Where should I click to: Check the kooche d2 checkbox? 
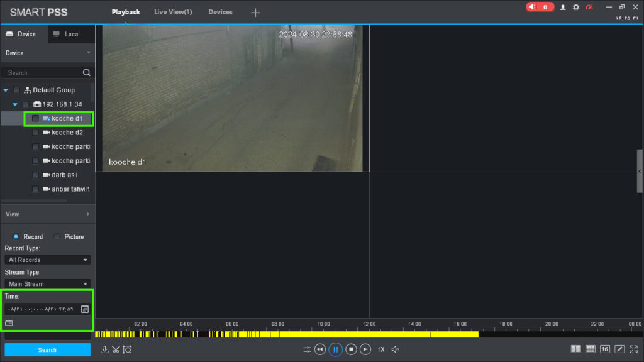point(35,133)
